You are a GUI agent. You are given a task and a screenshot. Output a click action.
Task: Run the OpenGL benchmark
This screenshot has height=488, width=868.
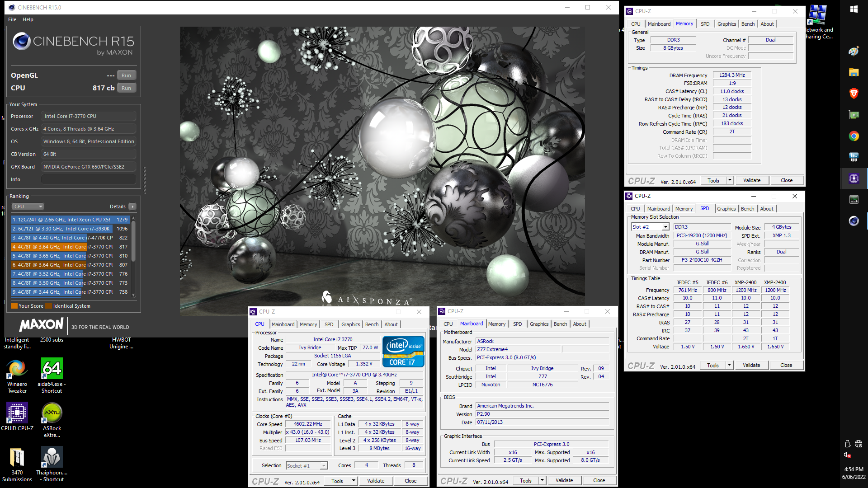(x=126, y=75)
